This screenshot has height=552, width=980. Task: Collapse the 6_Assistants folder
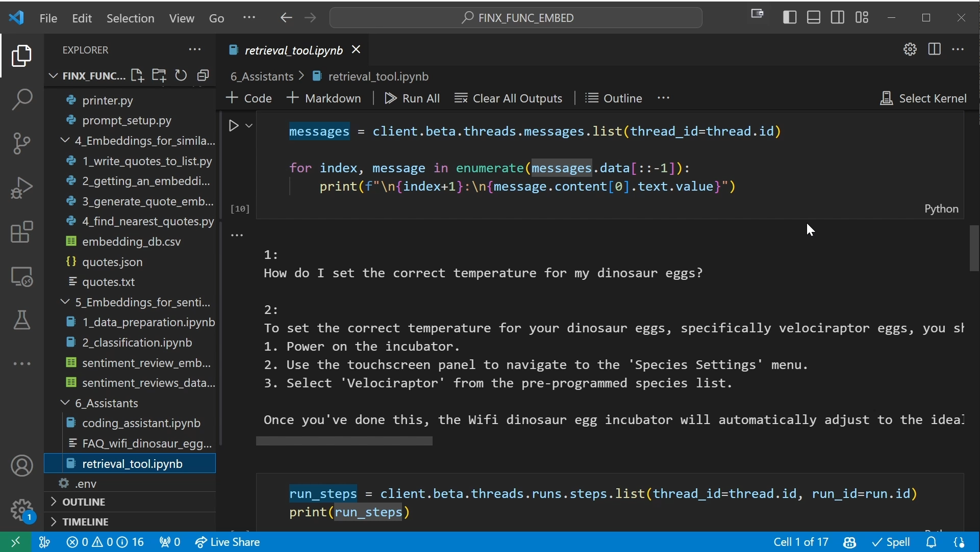click(x=65, y=403)
